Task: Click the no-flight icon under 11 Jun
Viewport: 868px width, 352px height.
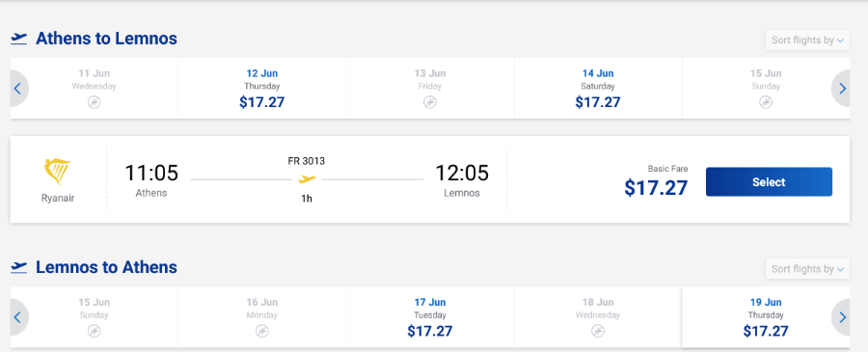Action: [x=95, y=102]
